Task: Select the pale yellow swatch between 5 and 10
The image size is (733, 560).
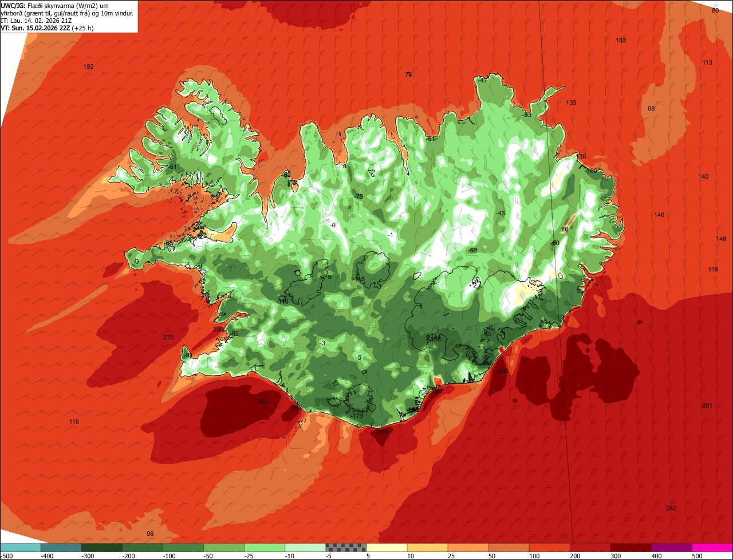Action: [387, 547]
